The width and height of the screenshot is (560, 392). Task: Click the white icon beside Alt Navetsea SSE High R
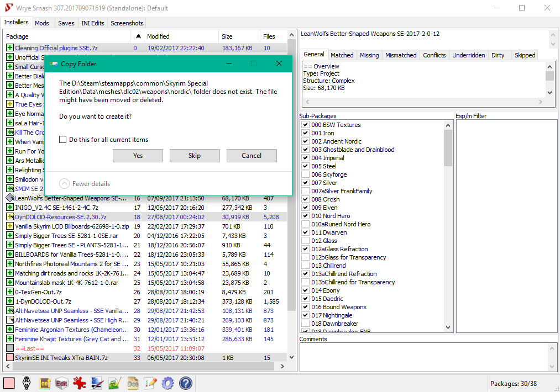(x=9, y=320)
